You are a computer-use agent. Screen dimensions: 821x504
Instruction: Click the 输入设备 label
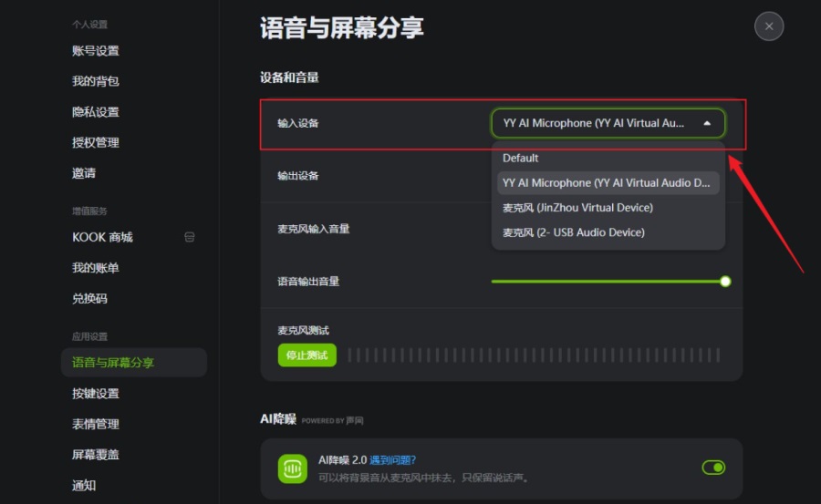298,123
